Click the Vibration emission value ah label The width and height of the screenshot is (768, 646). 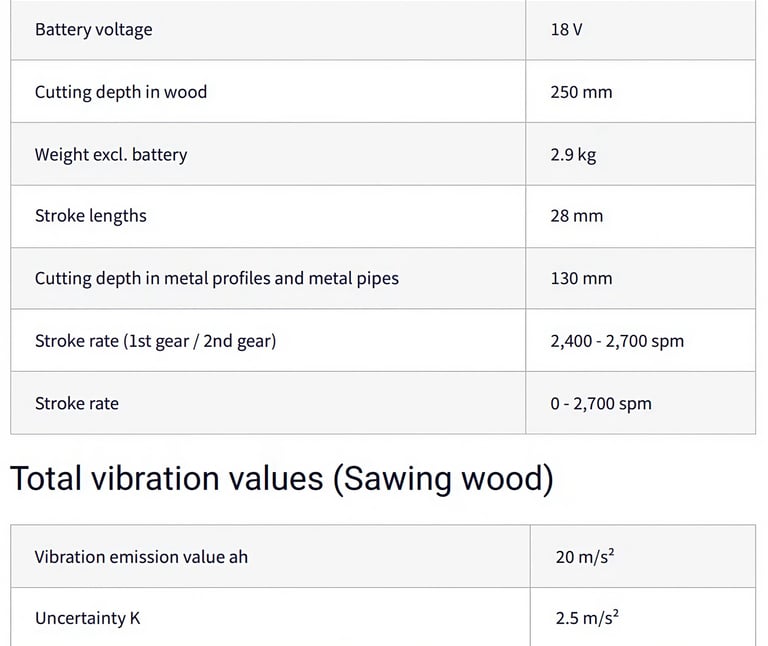(141, 557)
